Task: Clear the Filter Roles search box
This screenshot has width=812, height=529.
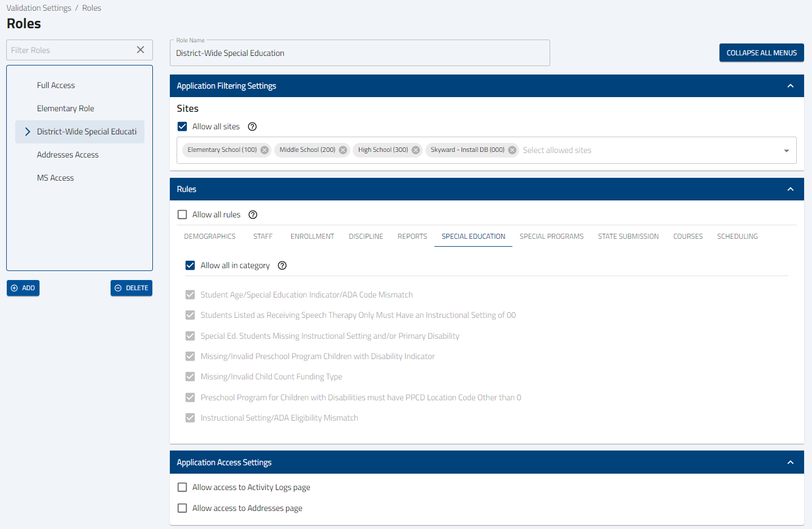Action: point(141,50)
